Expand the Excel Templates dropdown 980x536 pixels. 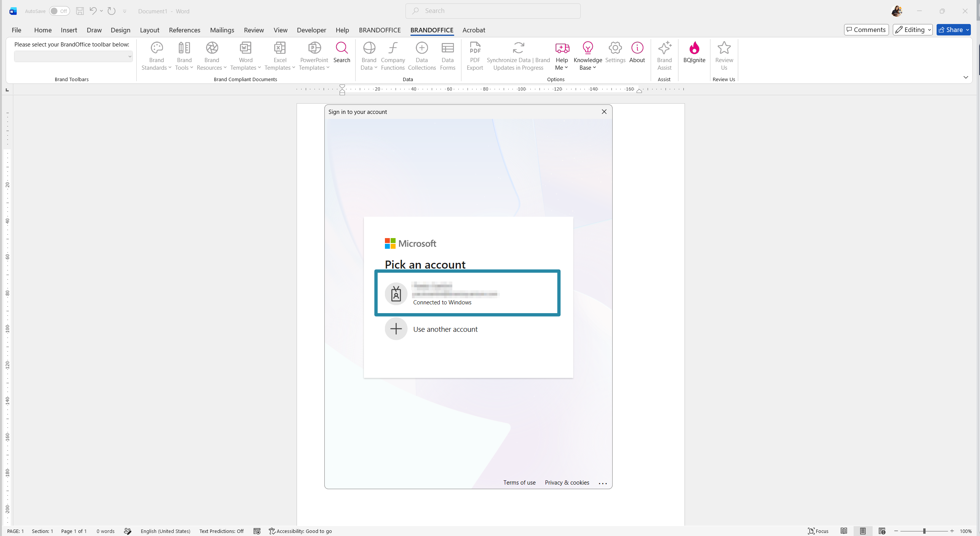pyautogui.click(x=280, y=56)
